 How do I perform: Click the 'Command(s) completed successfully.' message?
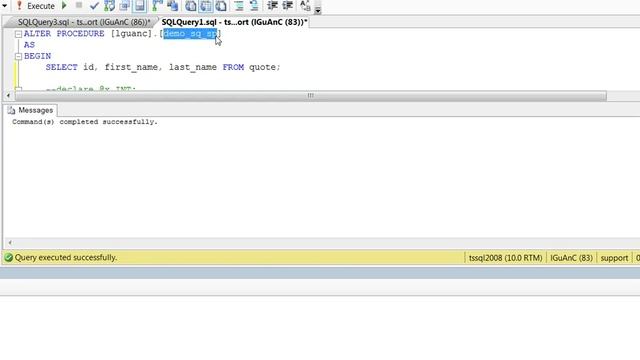pyautogui.click(x=85, y=122)
